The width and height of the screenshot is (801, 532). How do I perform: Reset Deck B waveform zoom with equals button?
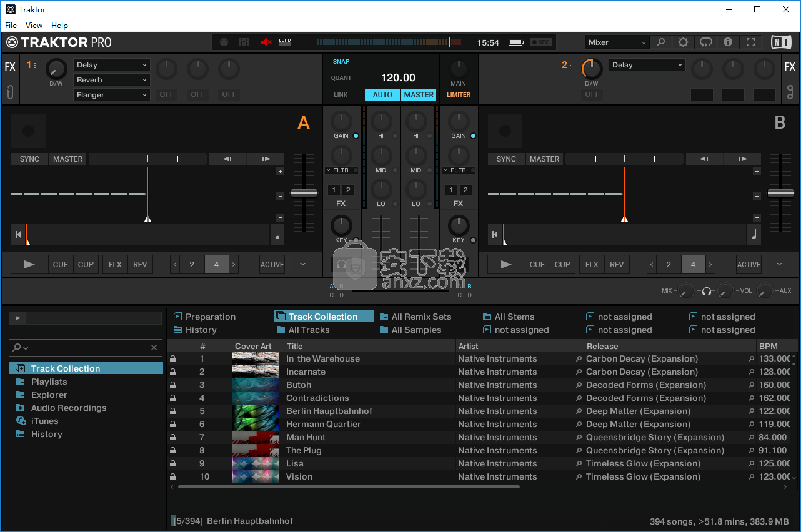pyautogui.click(x=757, y=195)
